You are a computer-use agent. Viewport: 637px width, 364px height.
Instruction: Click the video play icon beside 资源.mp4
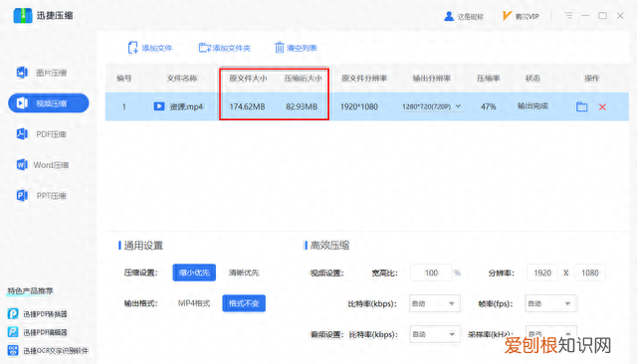click(x=159, y=106)
